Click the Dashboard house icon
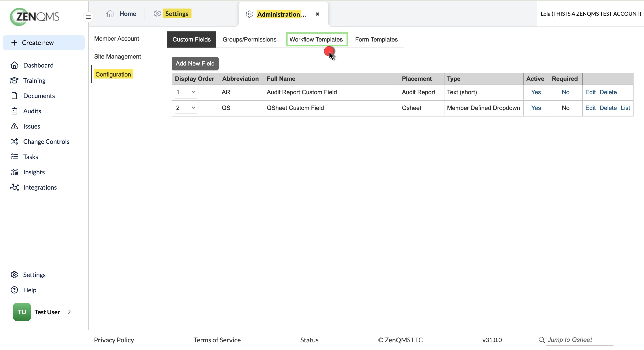This screenshot has height=350, width=644. [x=14, y=65]
